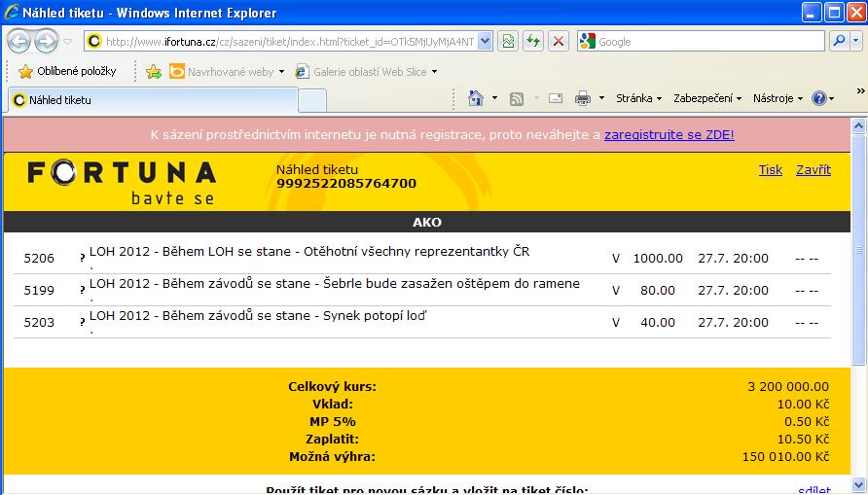
Task: Add page to favorites bar star icon
Action: tap(154, 71)
